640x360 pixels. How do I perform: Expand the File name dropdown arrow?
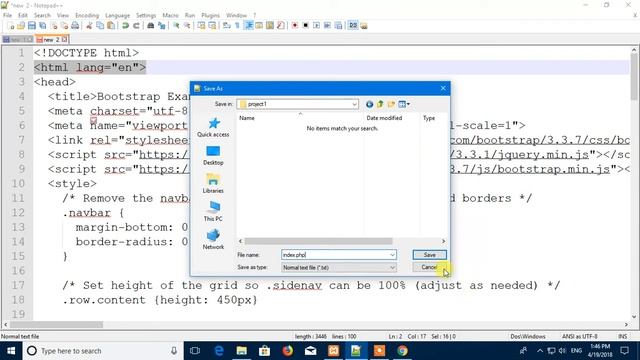[x=392, y=255]
